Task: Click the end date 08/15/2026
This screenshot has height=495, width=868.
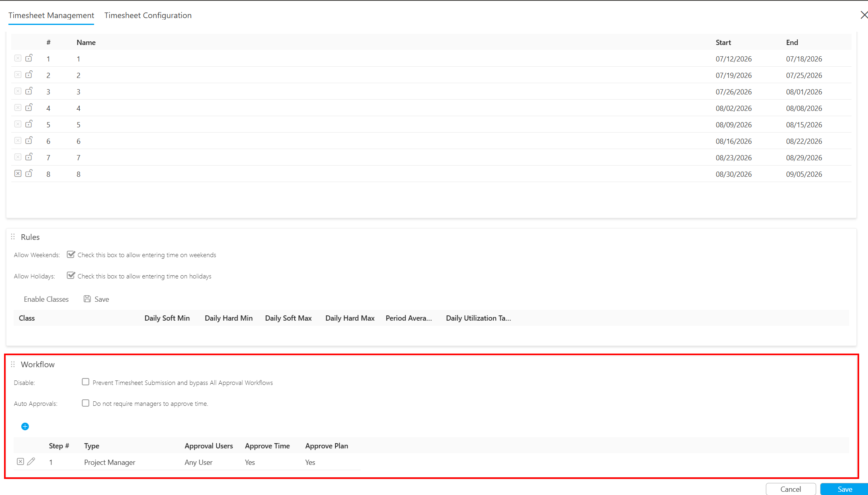Action: pyautogui.click(x=804, y=125)
